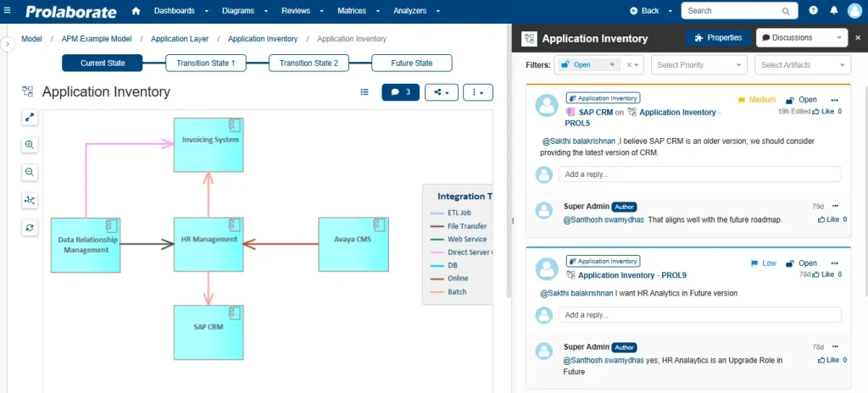Switch to list view icon
Screen dimensions: 868x393
(364, 92)
